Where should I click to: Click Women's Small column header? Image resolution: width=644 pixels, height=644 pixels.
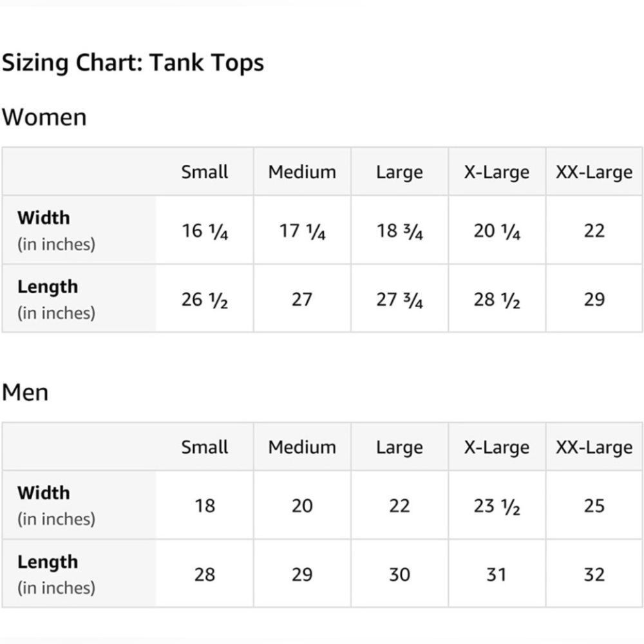[205, 172]
